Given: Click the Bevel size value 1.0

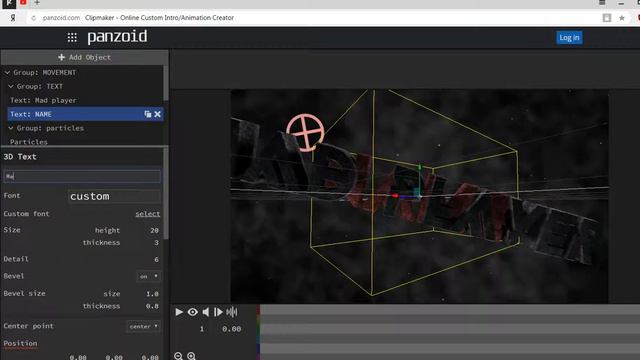Looking at the screenshot, I should (x=152, y=293).
